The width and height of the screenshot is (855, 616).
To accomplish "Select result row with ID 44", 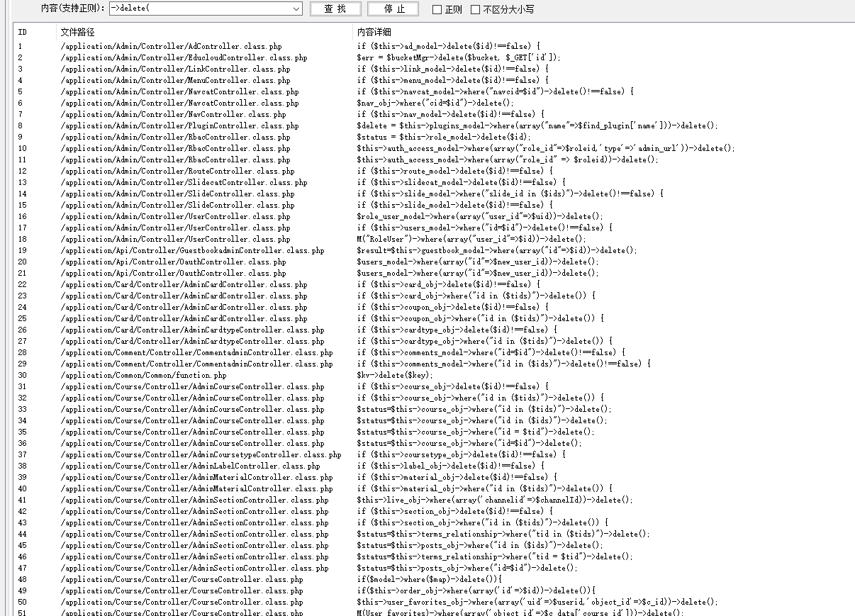I will point(432,534).
